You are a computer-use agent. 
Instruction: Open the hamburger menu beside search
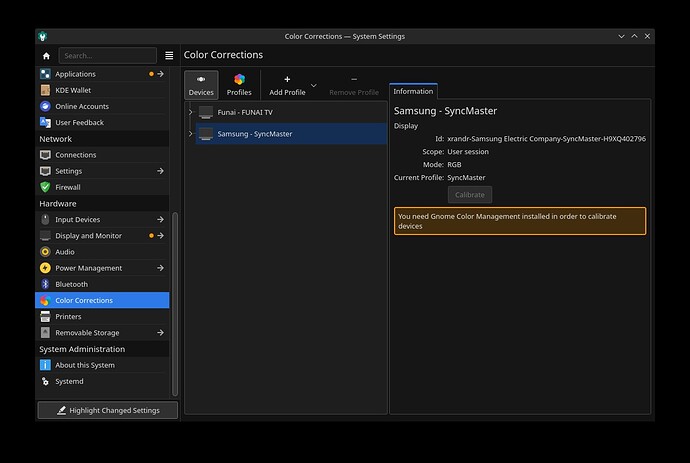[x=169, y=55]
